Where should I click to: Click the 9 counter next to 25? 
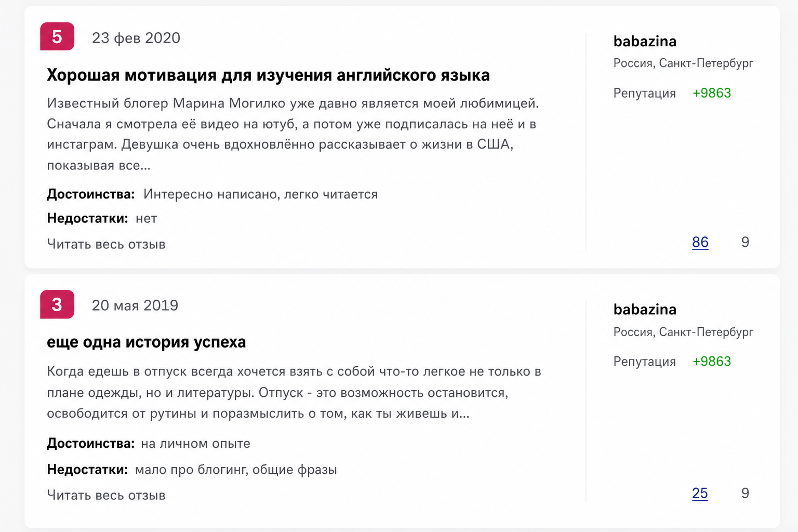[x=745, y=493]
